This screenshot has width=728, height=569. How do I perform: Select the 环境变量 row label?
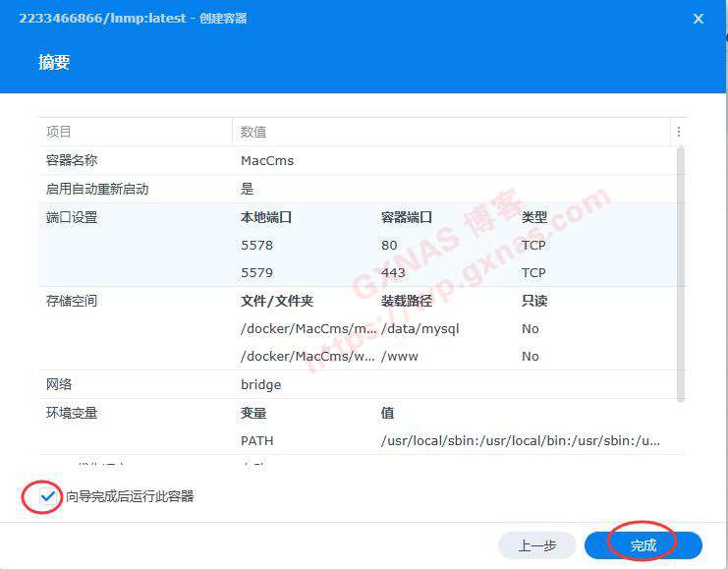tap(72, 413)
